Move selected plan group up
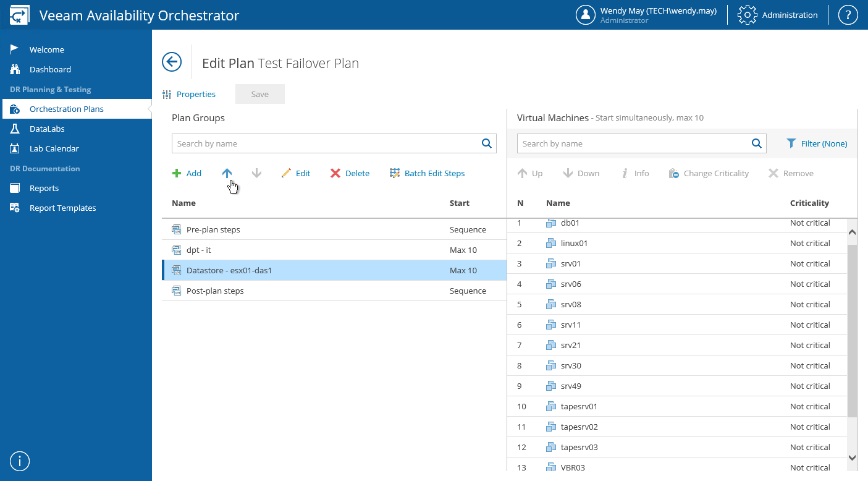The width and height of the screenshot is (868, 481). pos(227,174)
